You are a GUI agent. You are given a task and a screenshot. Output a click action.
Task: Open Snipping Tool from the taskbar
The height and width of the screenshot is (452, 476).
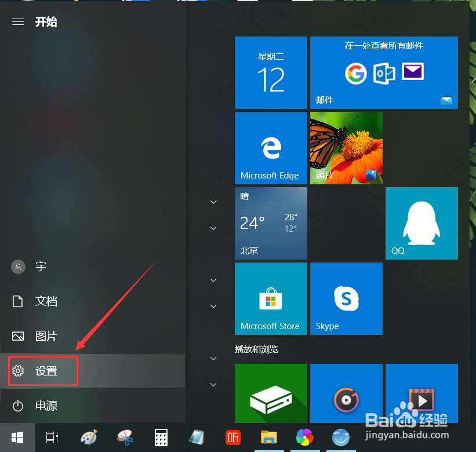tap(125, 438)
